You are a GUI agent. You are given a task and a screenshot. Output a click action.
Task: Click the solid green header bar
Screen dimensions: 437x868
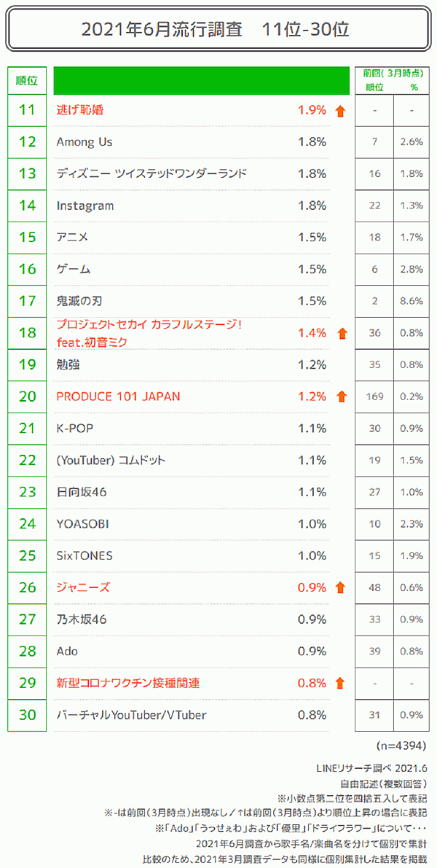click(x=198, y=80)
